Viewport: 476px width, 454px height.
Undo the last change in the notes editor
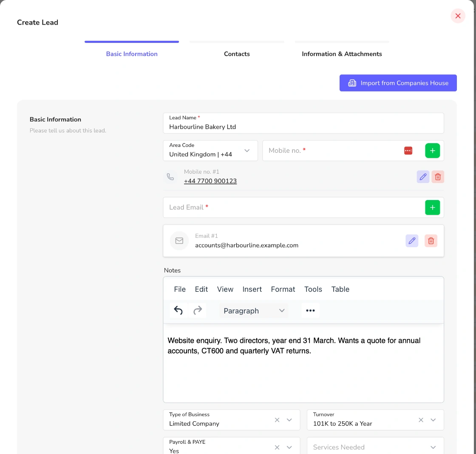[x=178, y=310]
